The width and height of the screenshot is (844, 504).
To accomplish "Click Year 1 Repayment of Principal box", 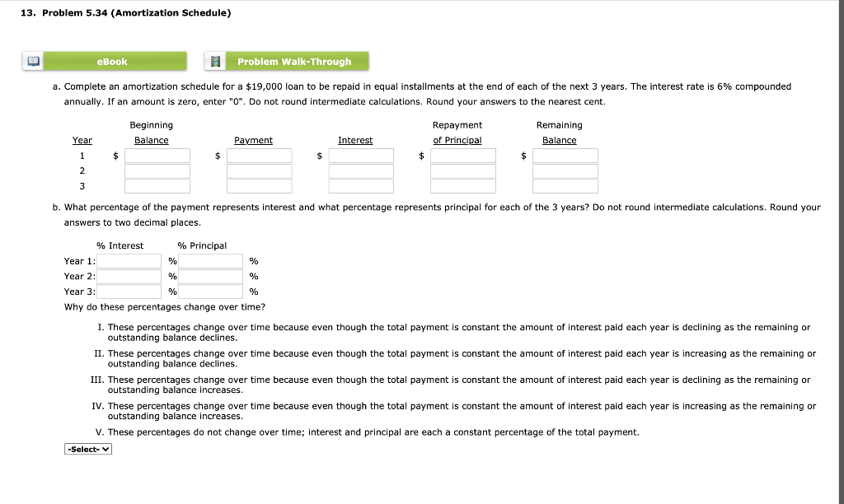I will pyautogui.click(x=462, y=155).
